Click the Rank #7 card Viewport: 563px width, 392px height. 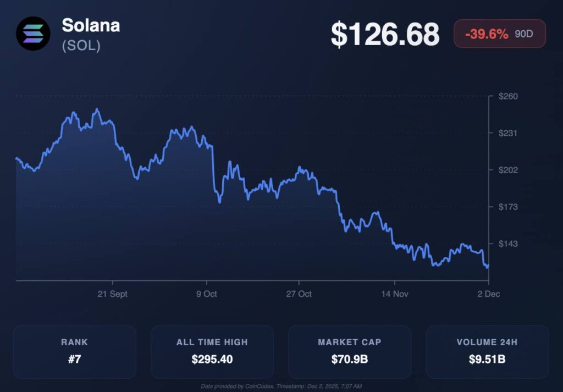(x=75, y=351)
